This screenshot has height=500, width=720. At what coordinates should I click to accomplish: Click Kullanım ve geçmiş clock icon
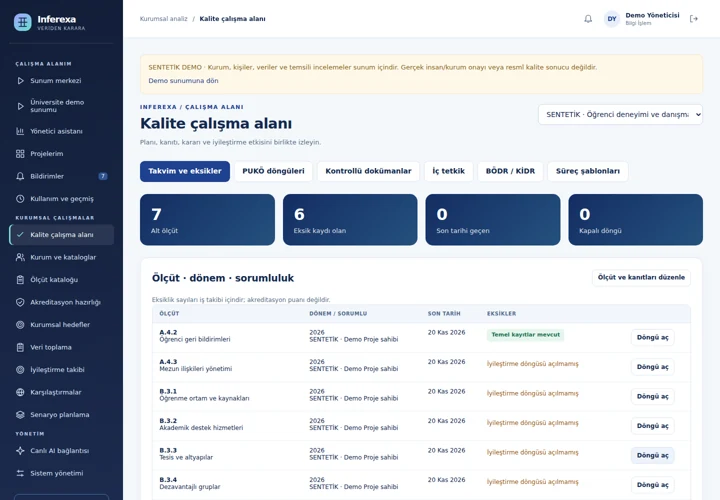pyautogui.click(x=20, y=199)
